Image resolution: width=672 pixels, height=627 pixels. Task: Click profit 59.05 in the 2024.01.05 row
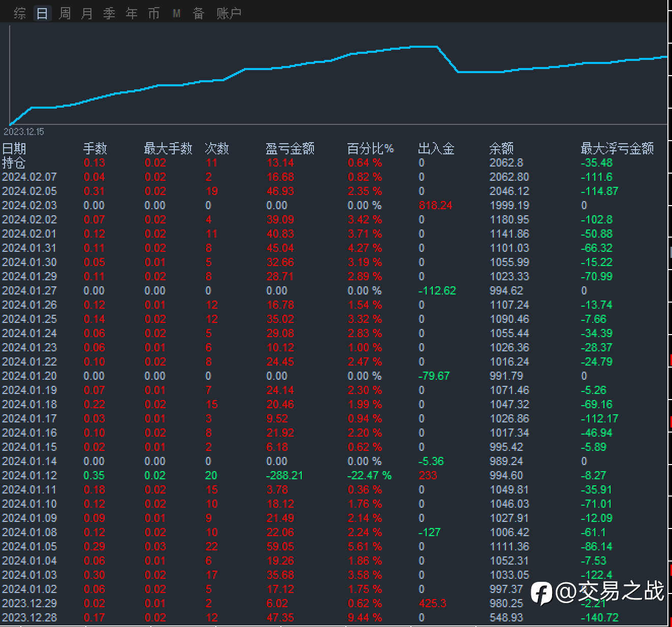pos(280,546)
